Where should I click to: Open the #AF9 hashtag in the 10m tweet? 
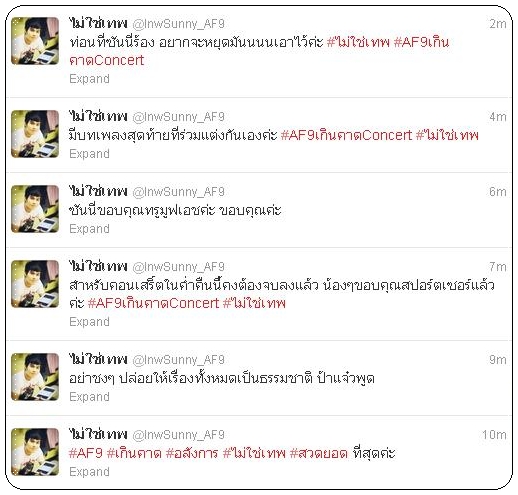click(85, 453)
